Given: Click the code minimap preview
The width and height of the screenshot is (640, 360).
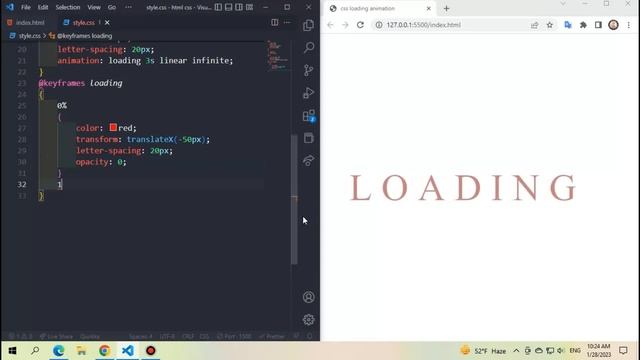Looking at the screenshot, I should pos(278,55).
